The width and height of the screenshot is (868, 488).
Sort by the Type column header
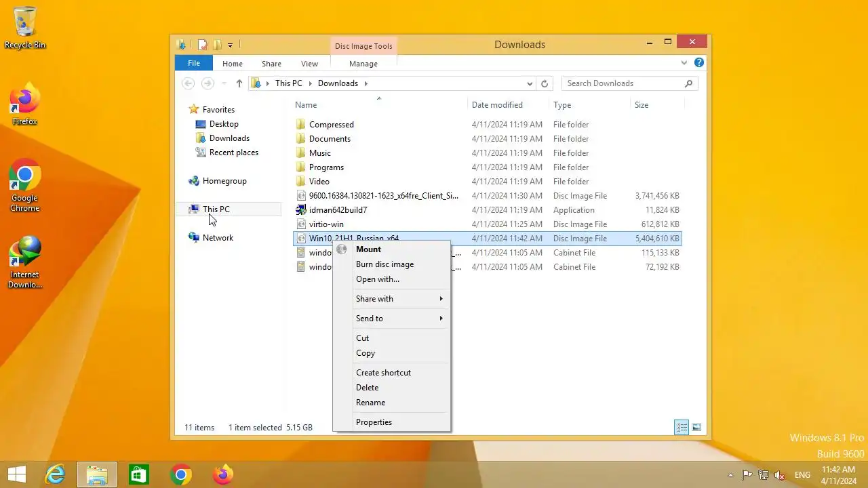point(562,105)
